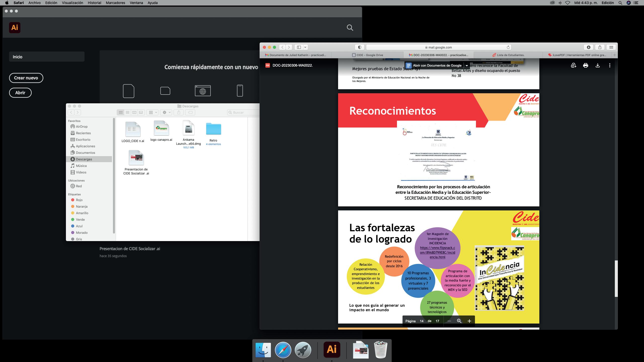The image size is (644, 362).
Task: Open Finder group-by dropdown
Action: click(x=153, y=112)
